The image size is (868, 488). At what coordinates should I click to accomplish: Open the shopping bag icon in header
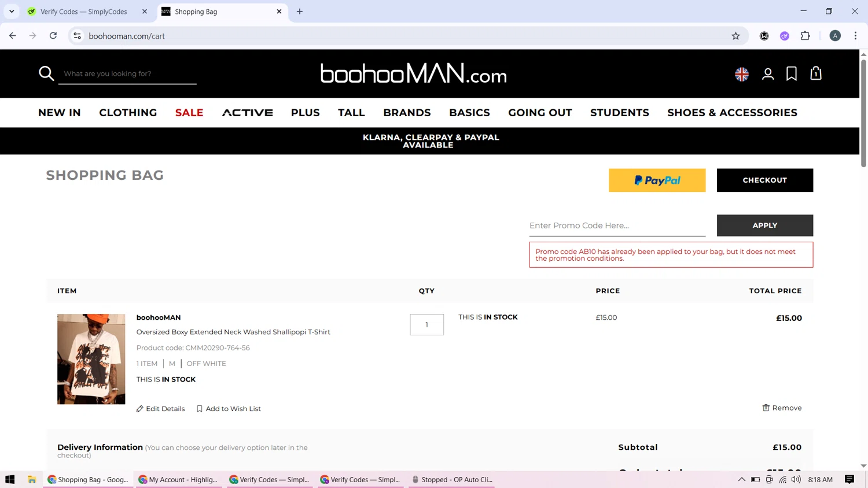click(816, 73)
